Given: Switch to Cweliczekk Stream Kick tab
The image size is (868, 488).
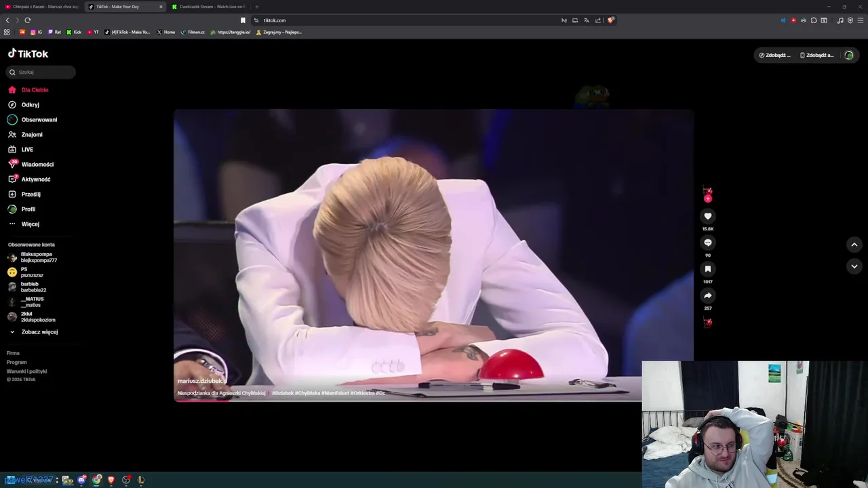Looking at the screenshot, I should 209,7.
